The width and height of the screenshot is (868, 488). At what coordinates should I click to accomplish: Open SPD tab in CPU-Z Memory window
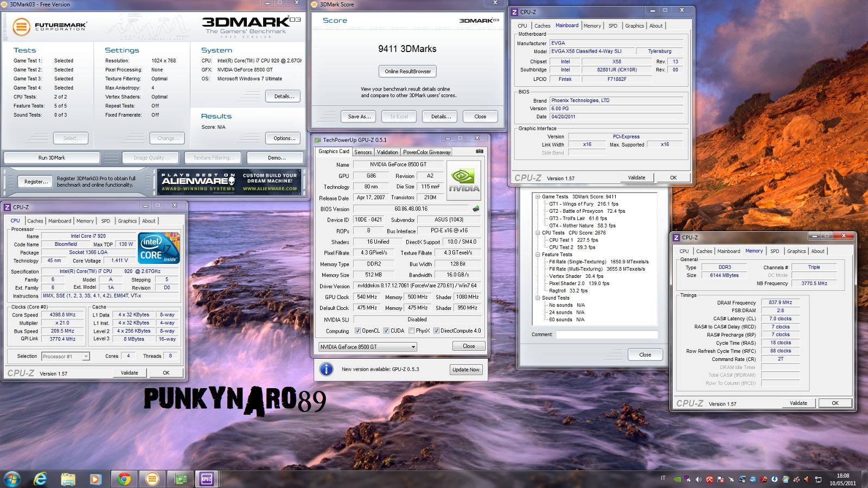pos(775,251)
